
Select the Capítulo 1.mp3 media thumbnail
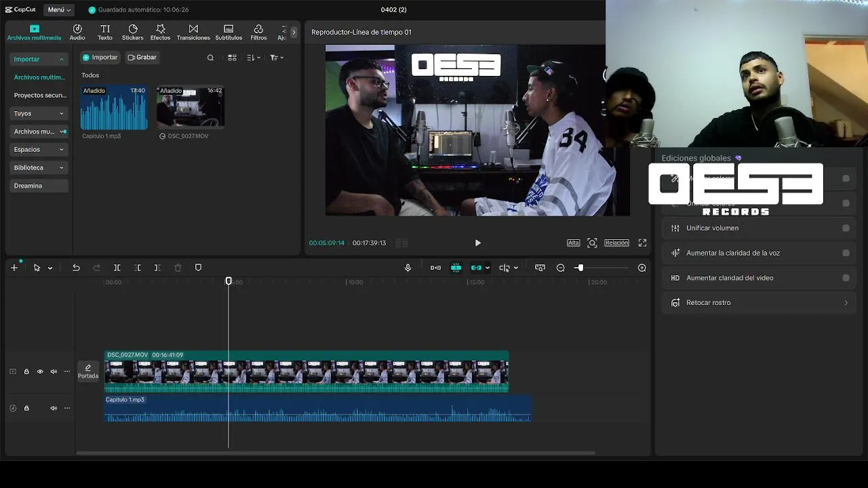(114, 107)
